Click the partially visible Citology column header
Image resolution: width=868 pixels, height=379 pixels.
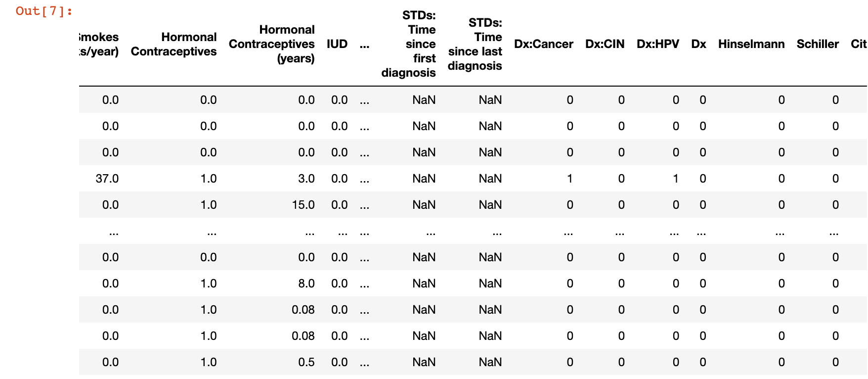coord(859,44)
